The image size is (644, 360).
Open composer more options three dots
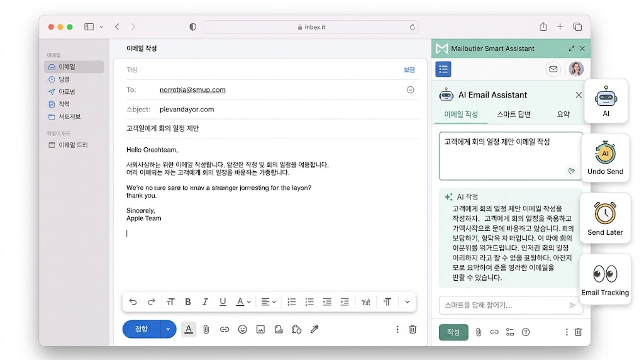(397, 329)
